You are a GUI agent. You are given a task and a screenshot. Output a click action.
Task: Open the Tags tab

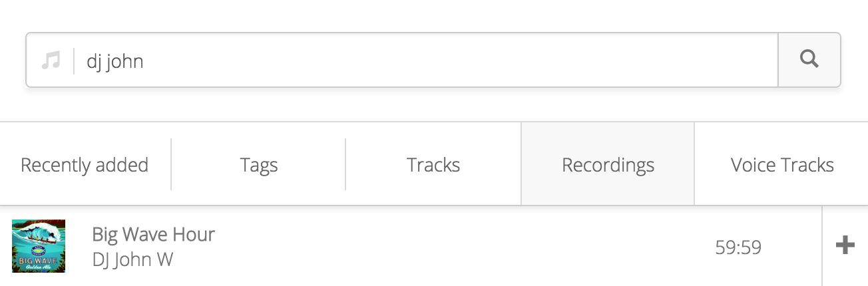click(x=259, y=164)
